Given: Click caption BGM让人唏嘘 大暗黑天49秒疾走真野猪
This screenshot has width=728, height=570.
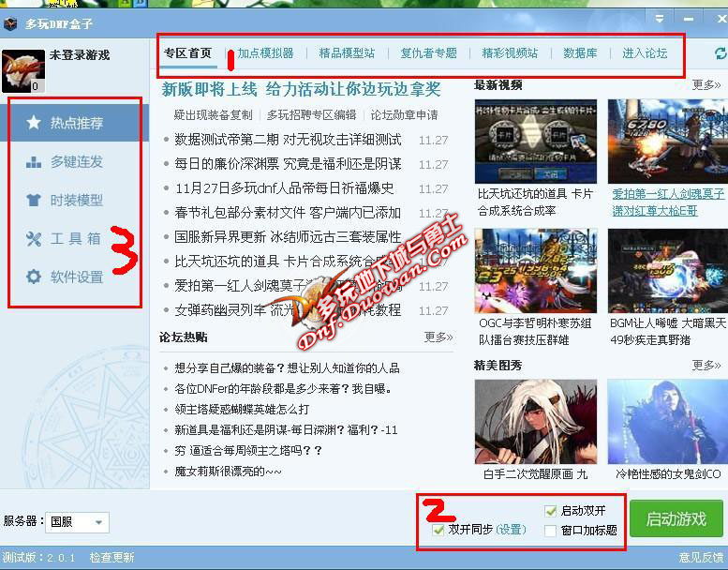Looking at the screenshot, I should coord(668,331).
